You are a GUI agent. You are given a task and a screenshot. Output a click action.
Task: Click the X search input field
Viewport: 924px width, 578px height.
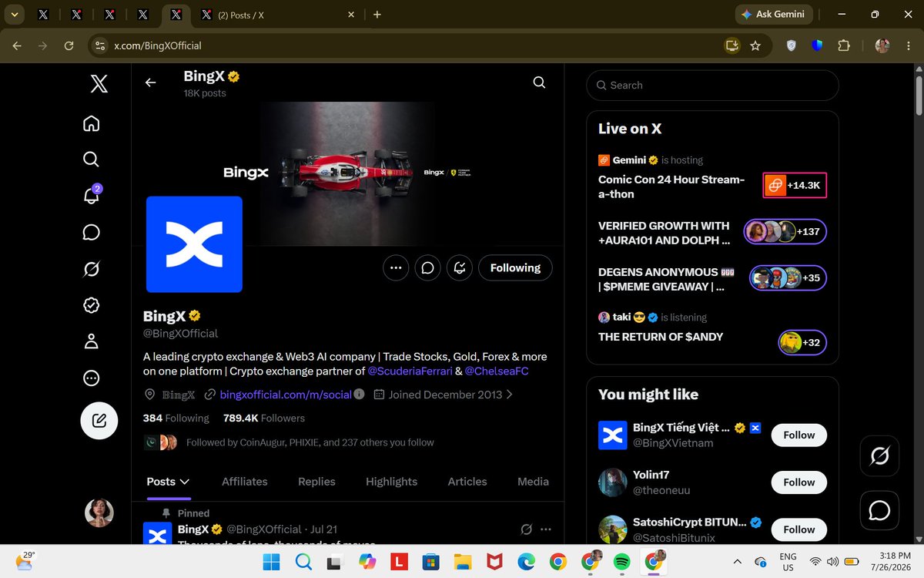tap(712, 86)
